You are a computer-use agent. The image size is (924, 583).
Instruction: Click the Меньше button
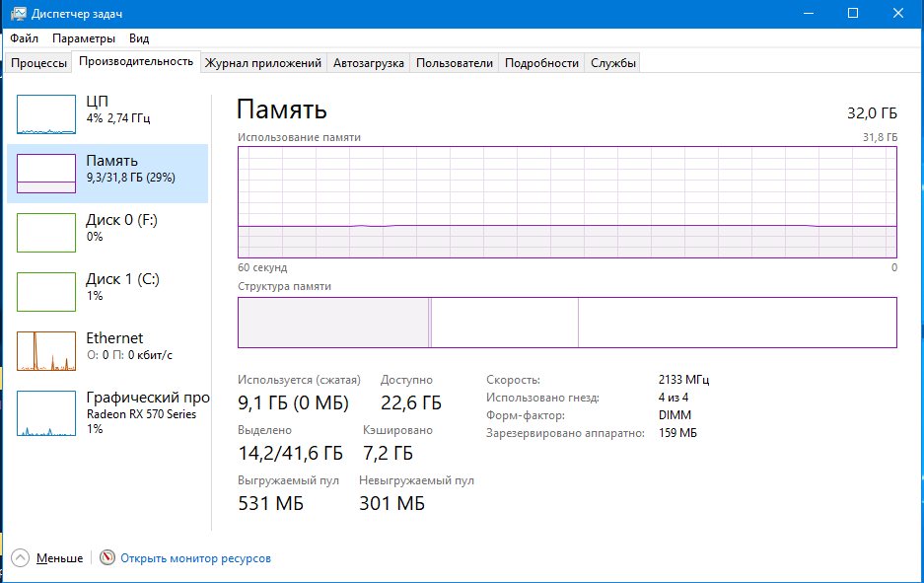pos(61,557)
